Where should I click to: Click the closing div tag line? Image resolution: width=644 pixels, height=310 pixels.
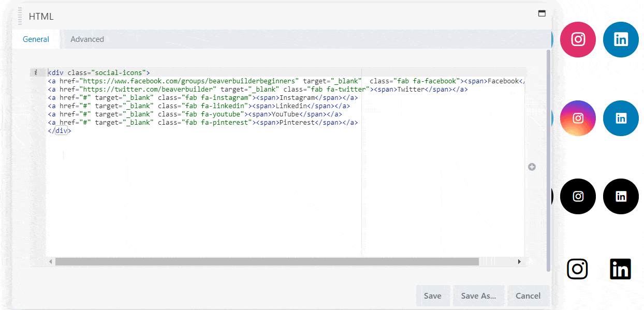click(x=60, y=131)
